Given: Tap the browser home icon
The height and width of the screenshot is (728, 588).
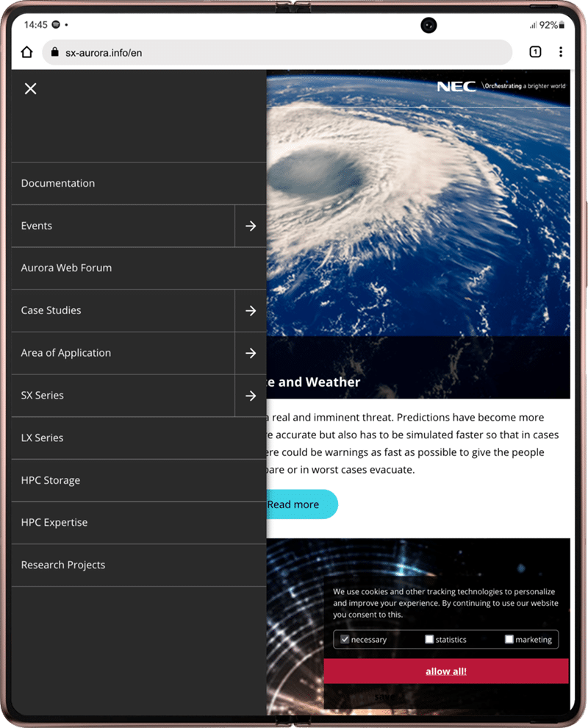Looking at the screenshot, I should (27, 52).
